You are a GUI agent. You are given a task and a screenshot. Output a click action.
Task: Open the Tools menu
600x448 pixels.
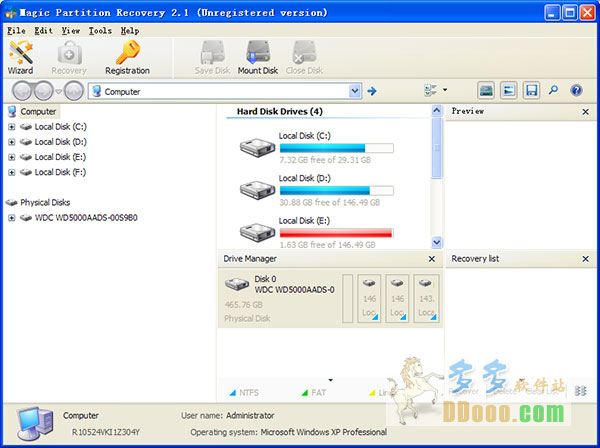point(100,31)
